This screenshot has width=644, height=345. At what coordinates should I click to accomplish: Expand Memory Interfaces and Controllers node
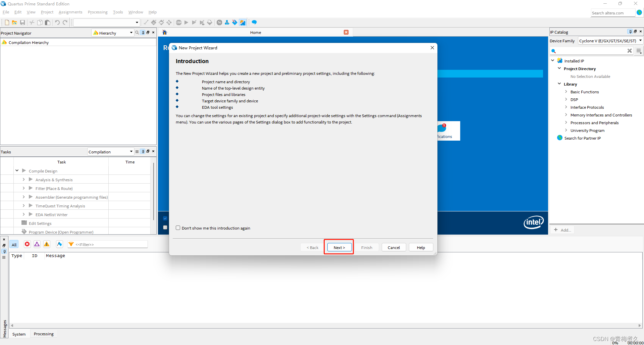tap(566, 115)
